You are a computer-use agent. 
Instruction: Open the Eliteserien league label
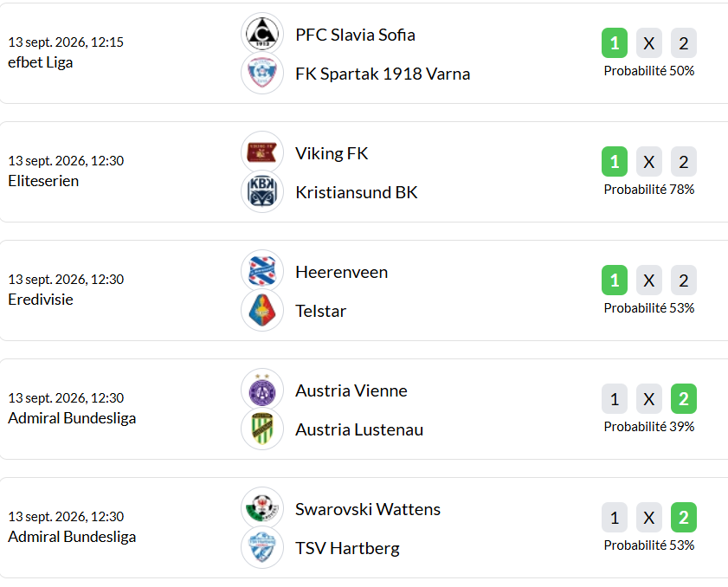click(43, 181)
